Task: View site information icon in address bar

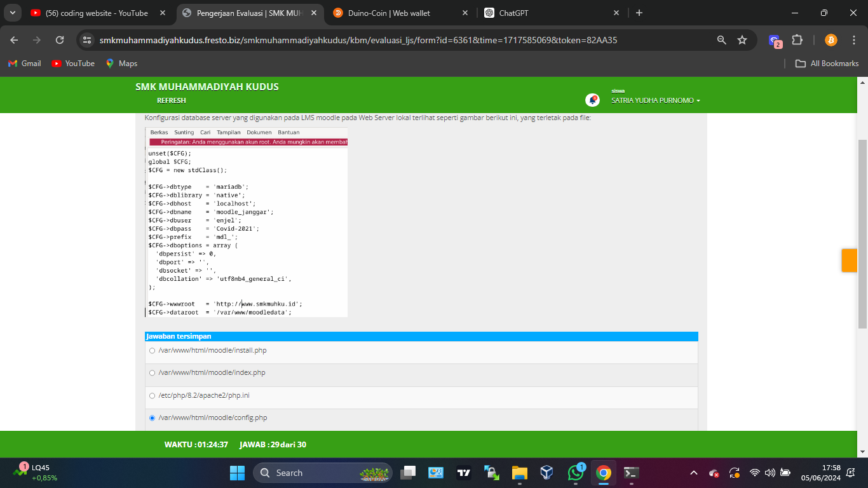Action: tap(88, 40)
